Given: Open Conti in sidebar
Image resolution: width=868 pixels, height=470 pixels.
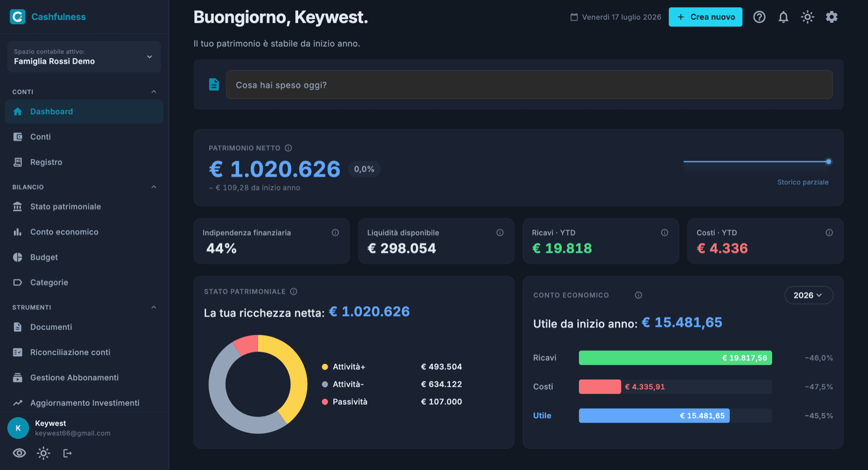Looking at the screenshot, I should pyautogui.click(x=84, y=137).
